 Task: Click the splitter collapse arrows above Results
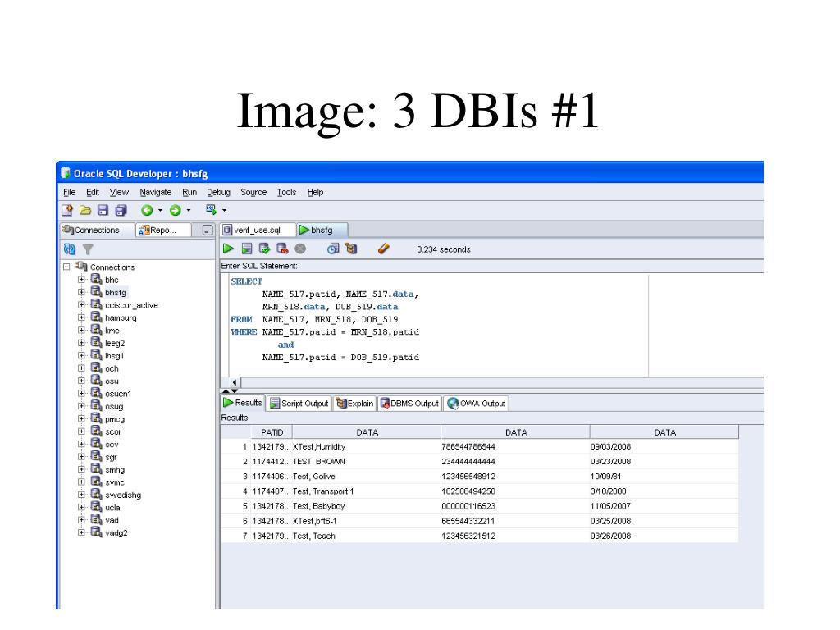[231, 391]
